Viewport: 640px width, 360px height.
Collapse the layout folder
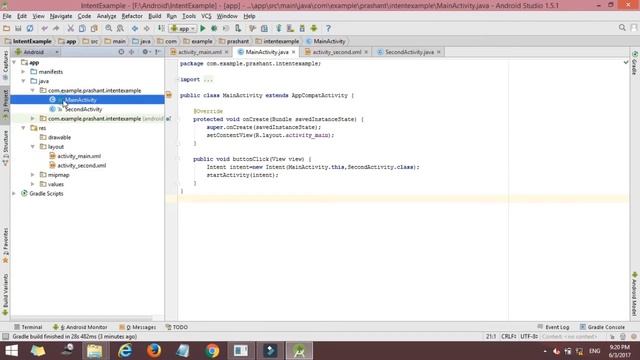pyautogui.click(x=33, y=147)
